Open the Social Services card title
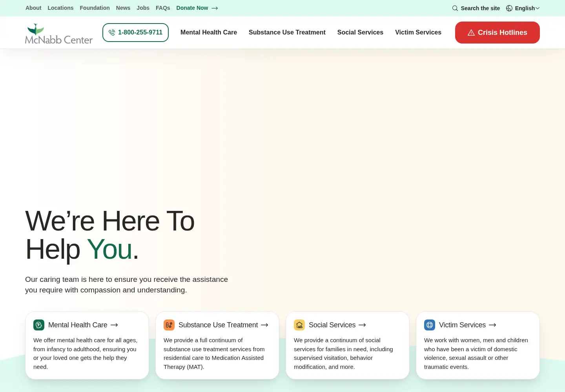 click(x=332, y=325)
